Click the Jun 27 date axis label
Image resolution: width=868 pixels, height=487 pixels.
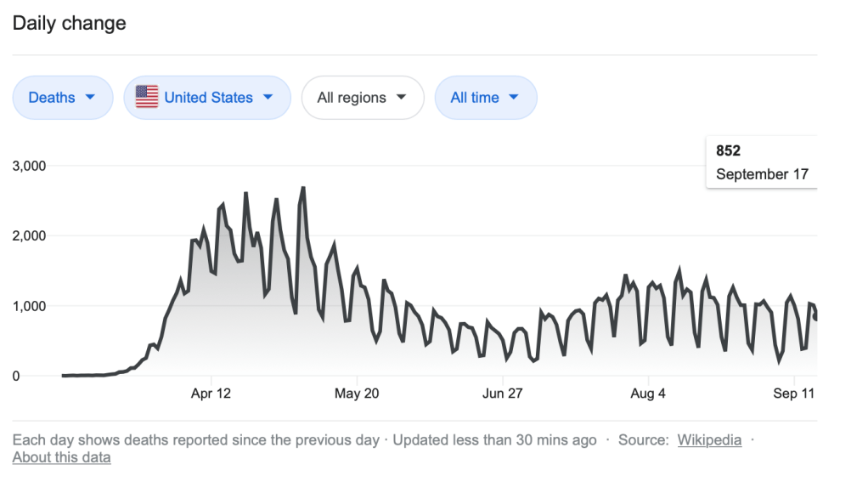tap(503, 394)
